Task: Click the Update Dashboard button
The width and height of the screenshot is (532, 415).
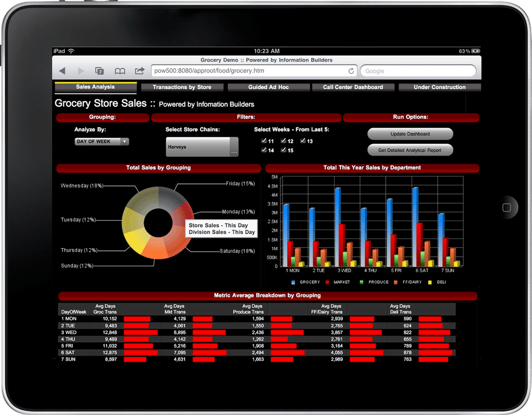Action: click(x=410, y=134)
